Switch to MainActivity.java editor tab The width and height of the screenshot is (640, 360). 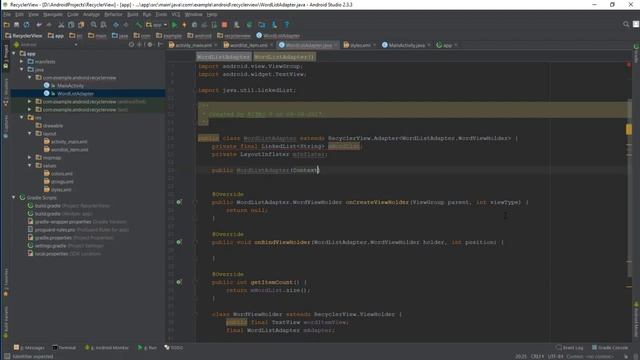pyautogui.click(x=407, y=45)
